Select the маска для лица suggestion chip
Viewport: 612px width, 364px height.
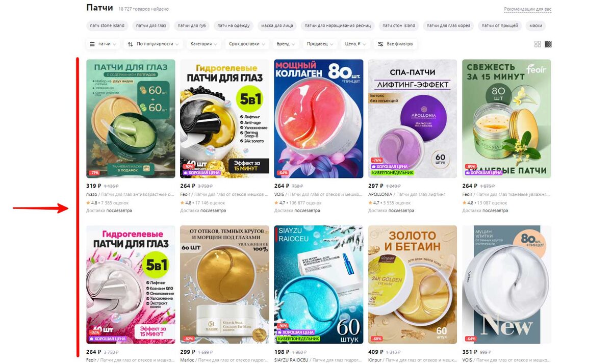277,25
